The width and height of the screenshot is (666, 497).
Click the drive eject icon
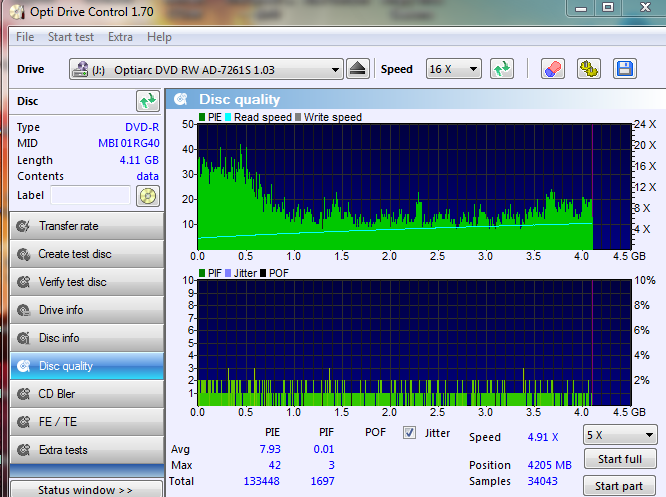click(x=358, y=69)
